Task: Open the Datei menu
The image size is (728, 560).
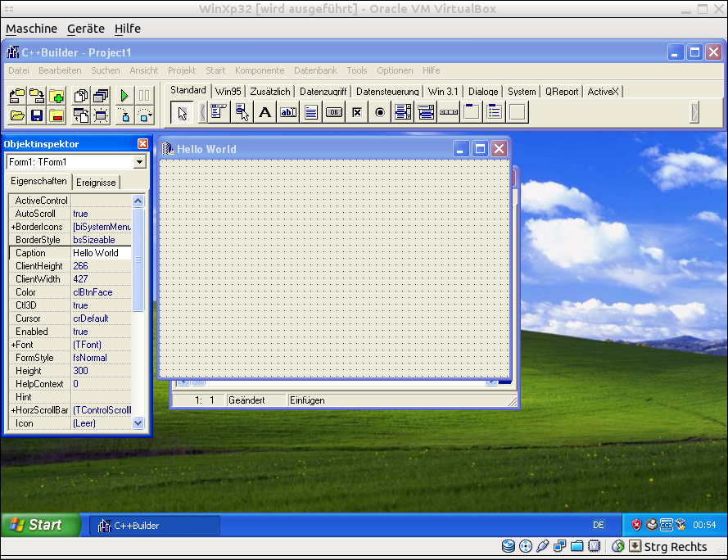Action: [19, 70]
